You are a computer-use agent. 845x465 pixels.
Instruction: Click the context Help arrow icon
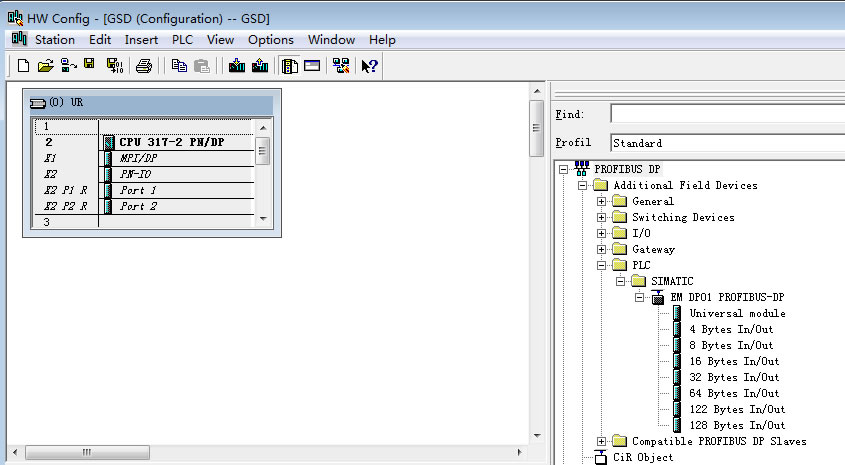(370, 66)
